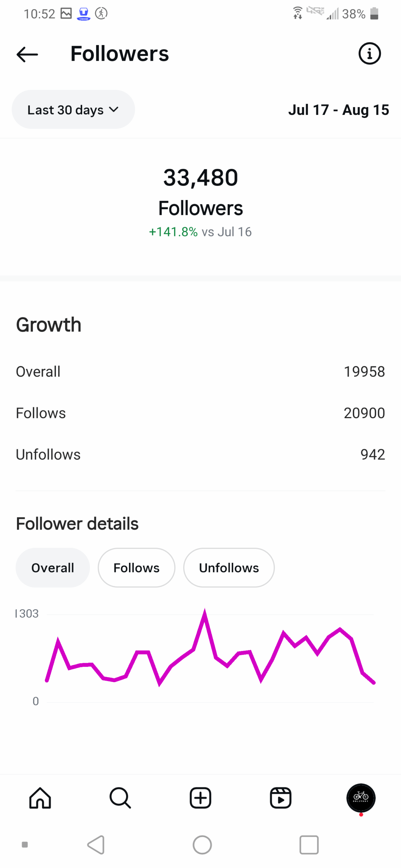Tap the battery icon in status bar
The height and width of the screenshot is (868, 401).
[374, 14]
